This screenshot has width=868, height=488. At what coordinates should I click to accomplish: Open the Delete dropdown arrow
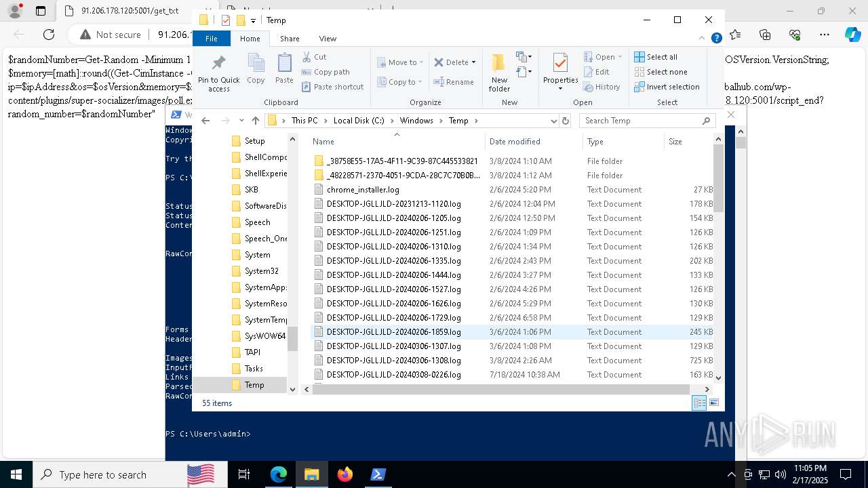click(x=473, y=62)
